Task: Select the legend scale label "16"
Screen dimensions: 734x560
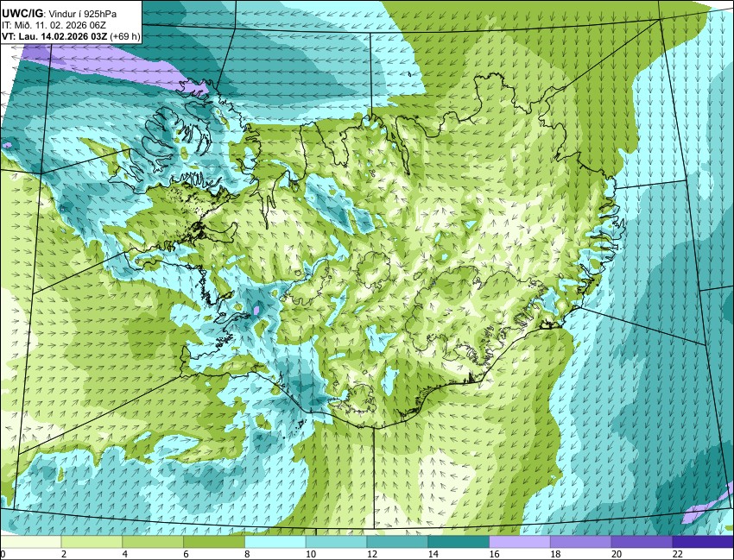Action: (494, 554)
